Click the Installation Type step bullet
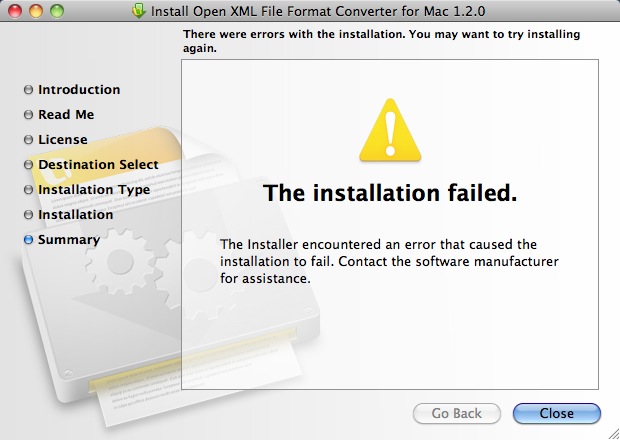Viewport: 620px width, 440px height. click(28, 190)
